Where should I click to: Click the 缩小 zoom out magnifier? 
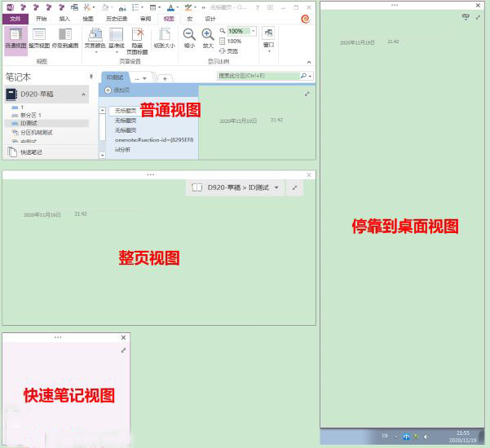pyautogui.click(x=189, y=34)
